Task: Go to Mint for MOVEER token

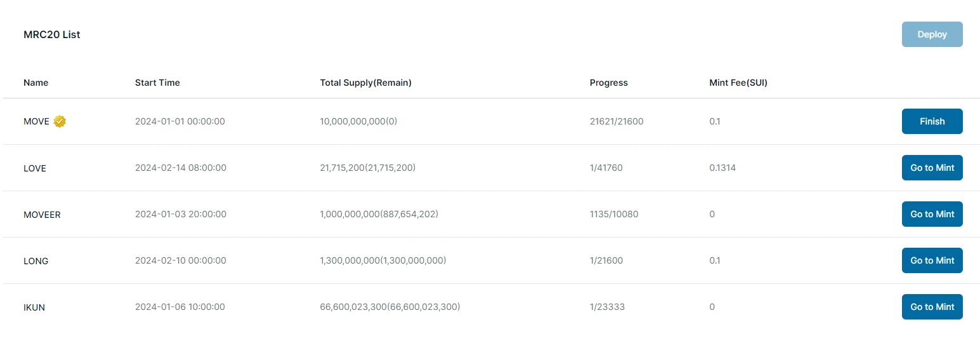Action: (x=932, y=214)
